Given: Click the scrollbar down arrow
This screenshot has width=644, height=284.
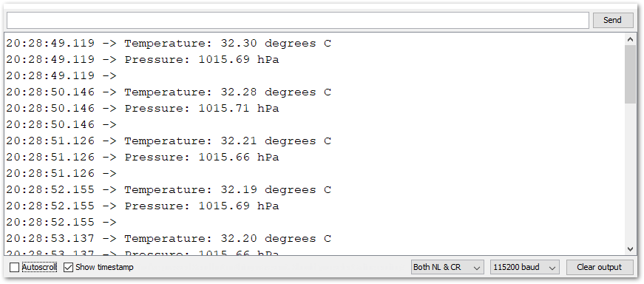Looking at the screenshot, I should [x=631, y=248].
